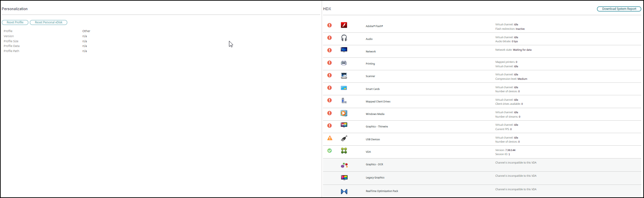This screenshot has width=644, height=198.
Task: Click the Printing printer icon
Action: click(344, 63)
